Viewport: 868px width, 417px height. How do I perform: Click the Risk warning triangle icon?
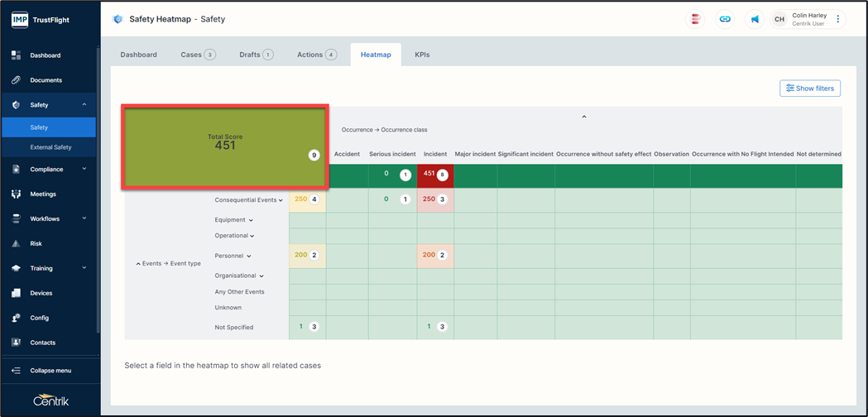[x=16, y=244]
